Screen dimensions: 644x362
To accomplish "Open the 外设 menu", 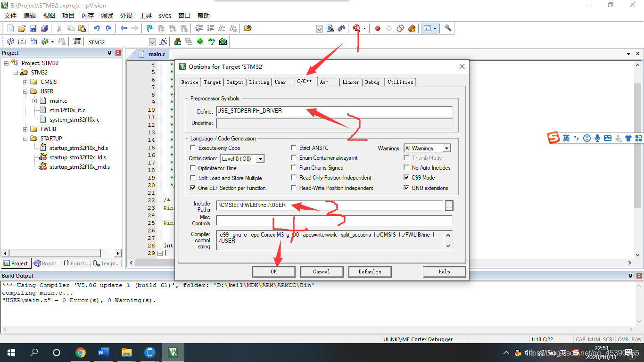I will point(126,16).
